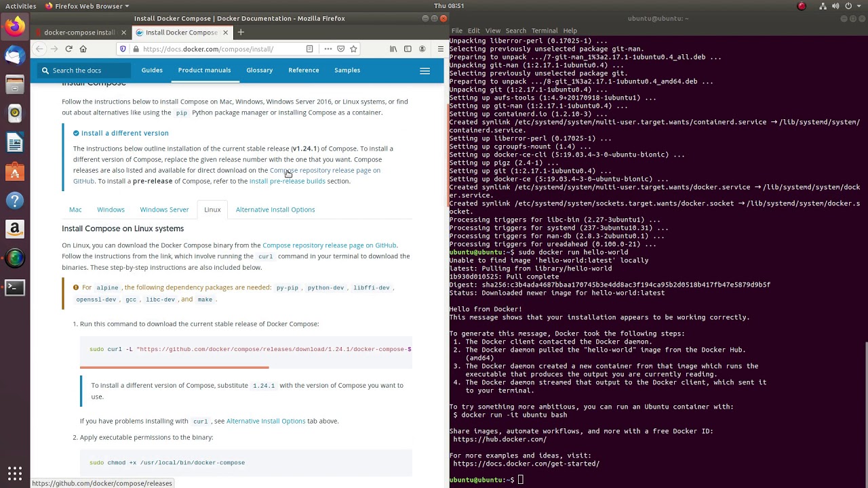Image resolution: width=868 pixels, height=488 pixels.
Task: Click Firefox back navigation arrow
Action: 39,49
